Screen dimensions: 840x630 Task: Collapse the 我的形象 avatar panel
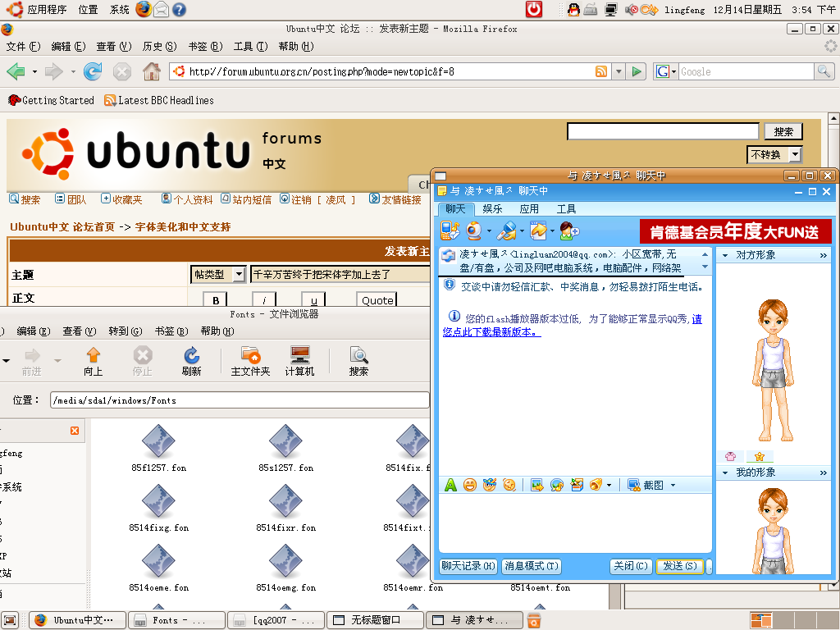(725, 473)
